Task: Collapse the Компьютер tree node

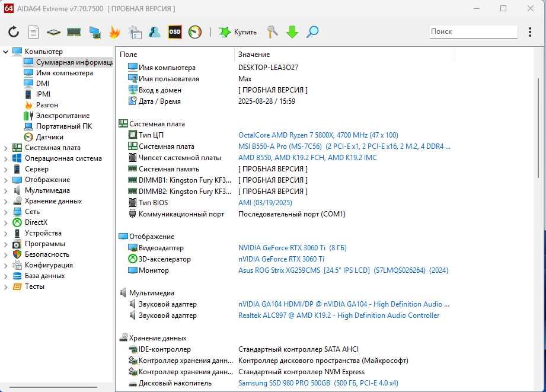Action: click(5, 52)
